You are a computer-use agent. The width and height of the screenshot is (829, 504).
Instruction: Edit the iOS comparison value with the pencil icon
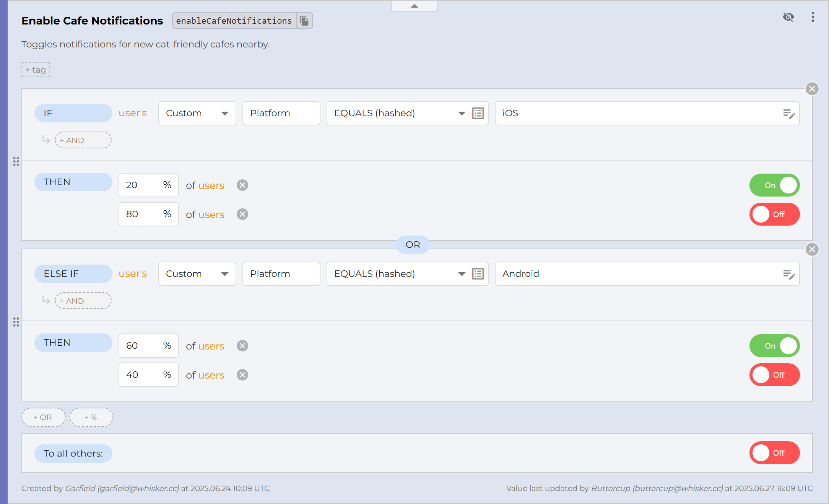pyautogui.click(x=788, y=113)
